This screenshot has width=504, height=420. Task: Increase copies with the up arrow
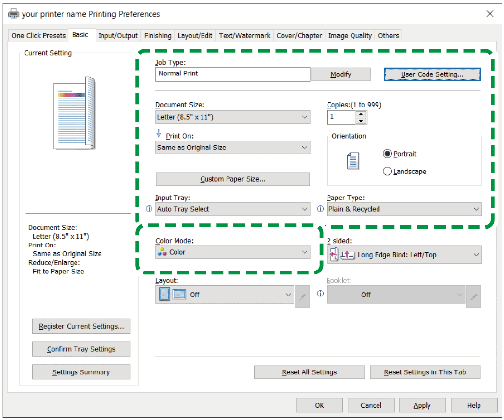coord(361,114)
